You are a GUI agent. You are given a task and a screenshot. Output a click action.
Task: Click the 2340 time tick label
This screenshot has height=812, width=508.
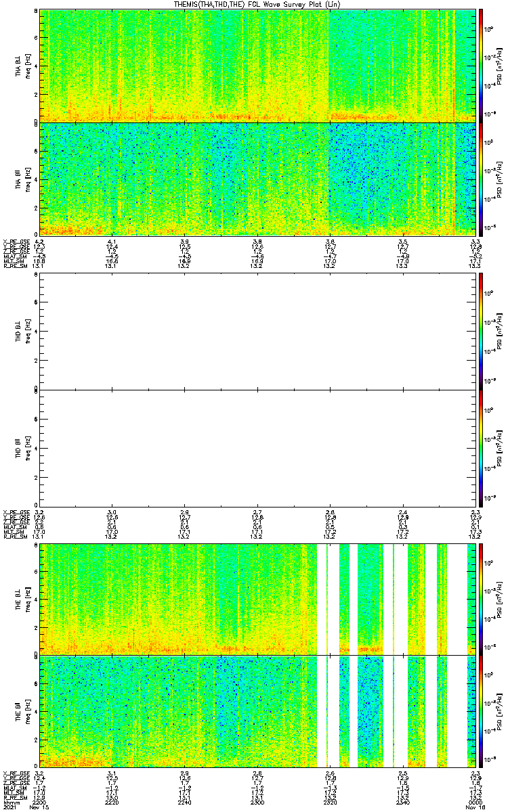click(403, 801)
